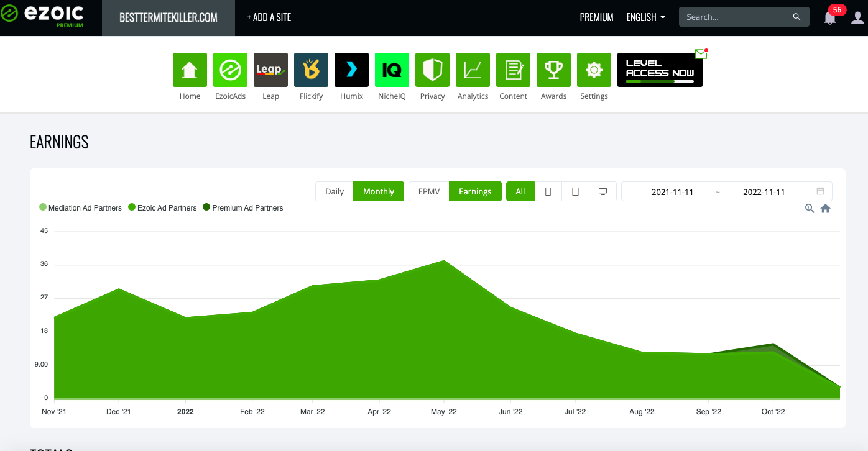The image size is (868, 451).
Task: Open the user account profile icon
Action: 857,17
